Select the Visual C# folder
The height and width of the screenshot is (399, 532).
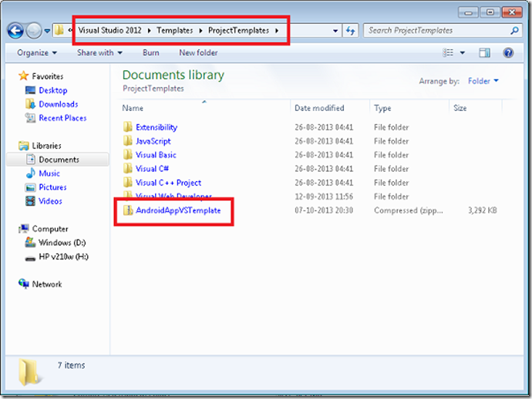coord(152,169)
